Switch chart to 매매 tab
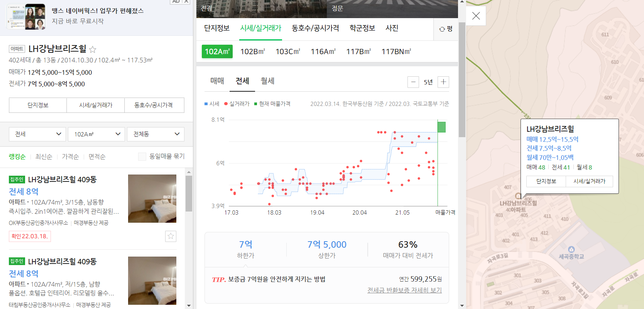 coord(217,81)
